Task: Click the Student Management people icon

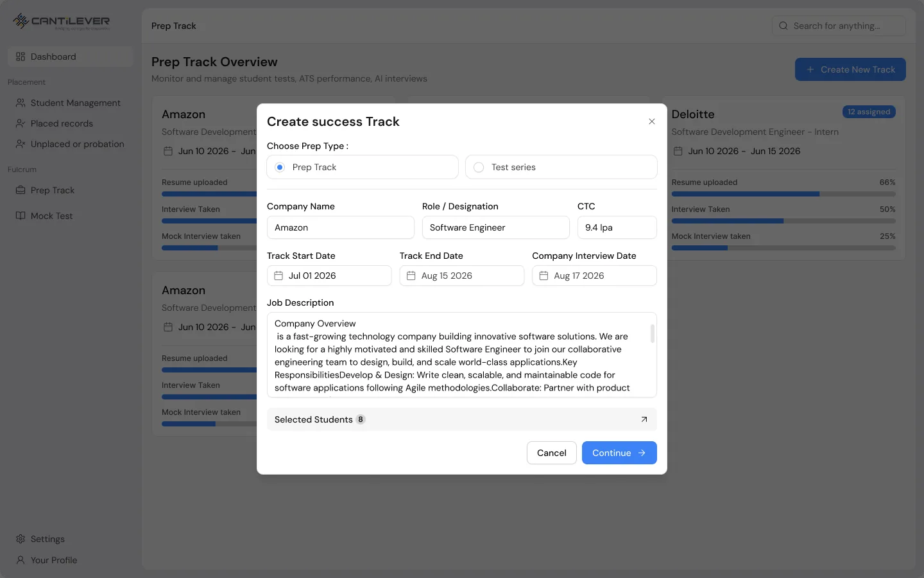Action: point(21,103)
